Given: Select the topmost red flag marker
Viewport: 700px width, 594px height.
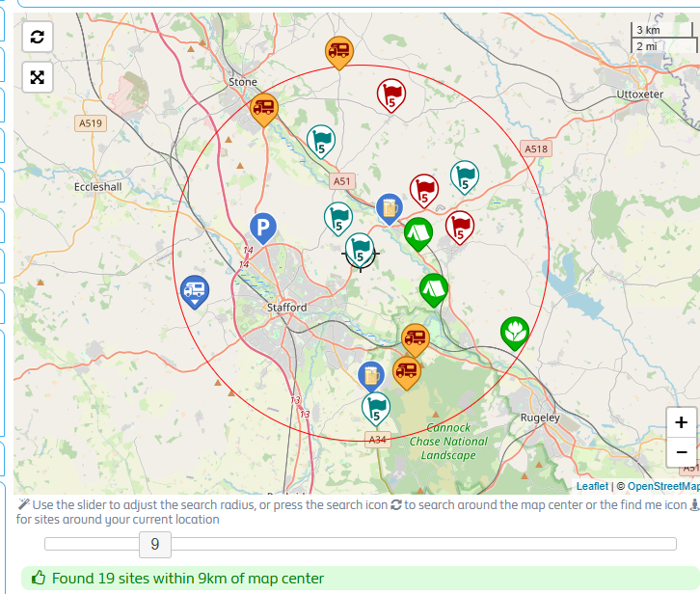Looking at the screenshot, I should (x=390, y=94).
